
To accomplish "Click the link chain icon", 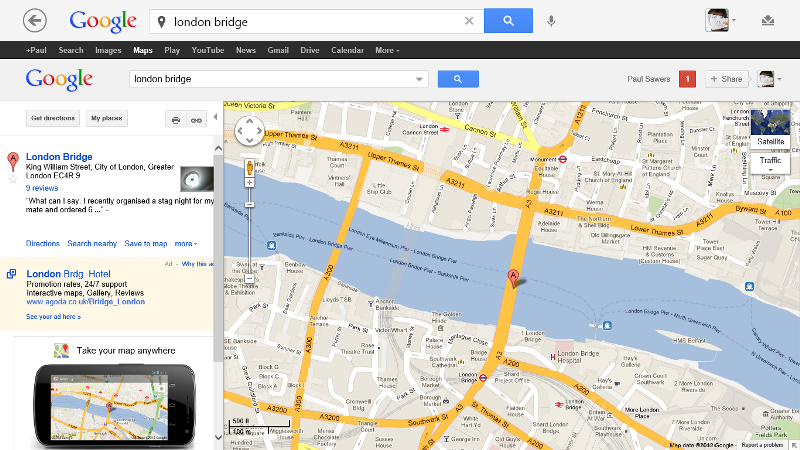I will click(196, 119).
